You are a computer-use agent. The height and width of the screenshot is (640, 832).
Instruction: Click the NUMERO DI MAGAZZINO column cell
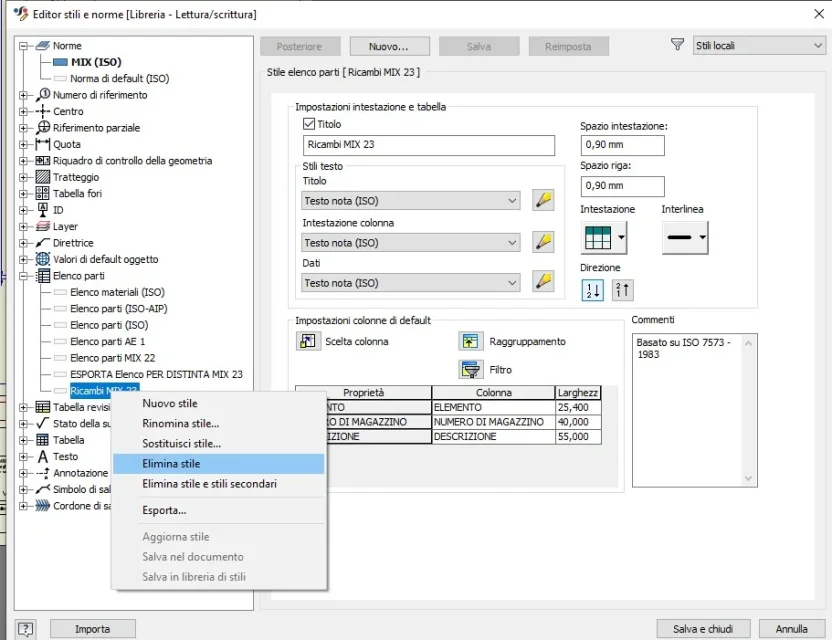click(493, 422)
